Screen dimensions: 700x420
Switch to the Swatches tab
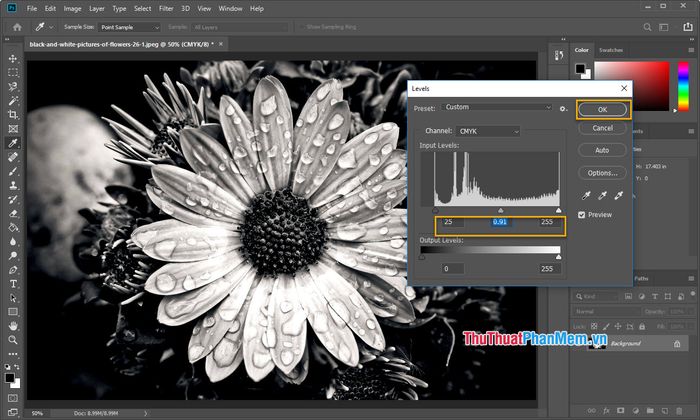click(x=611, y=50)
